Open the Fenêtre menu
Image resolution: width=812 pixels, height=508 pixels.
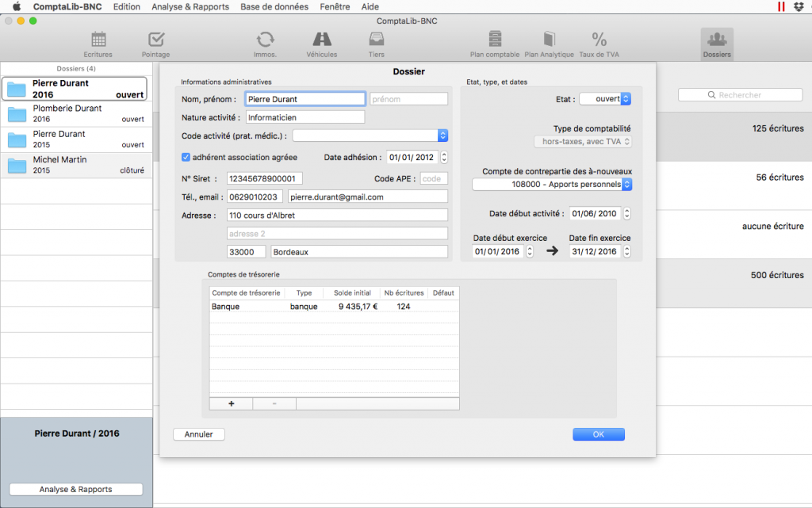click(x=335, y=6)
